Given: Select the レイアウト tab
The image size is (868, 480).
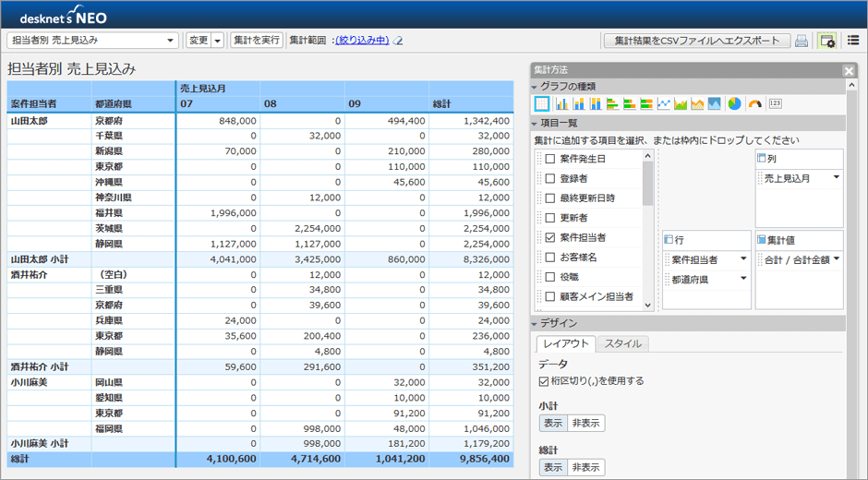Looking at the screenshot, I should [x=566, y=343].
